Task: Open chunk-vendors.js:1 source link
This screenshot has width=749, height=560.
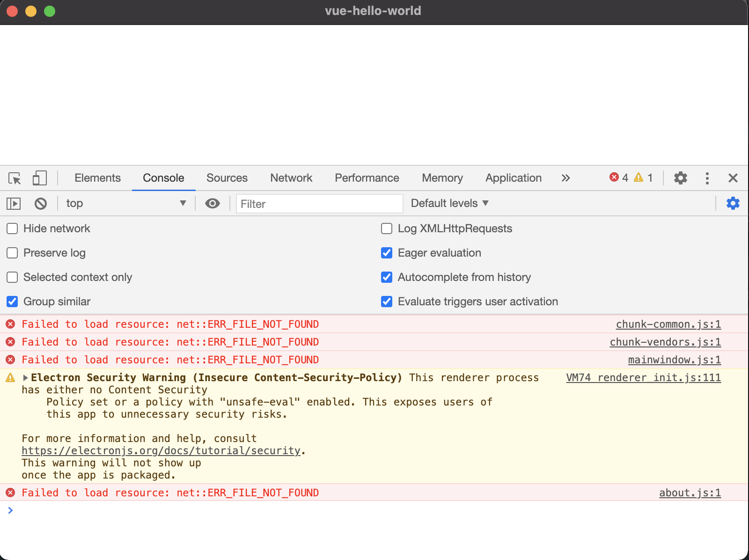Action: [x=665, y=342]
